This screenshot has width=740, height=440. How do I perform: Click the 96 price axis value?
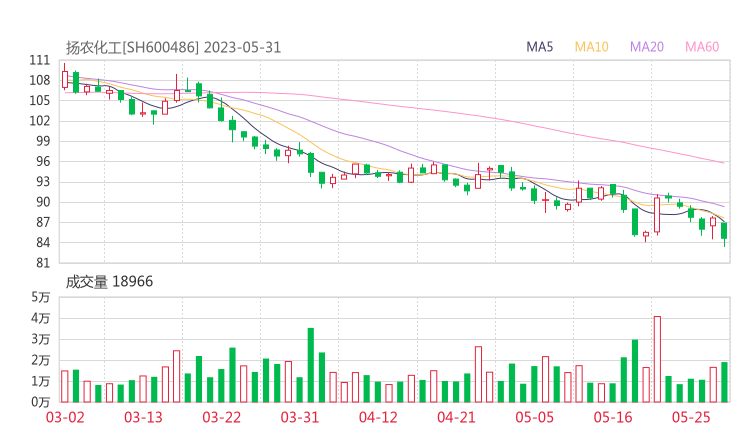click(x=43, y=162)
